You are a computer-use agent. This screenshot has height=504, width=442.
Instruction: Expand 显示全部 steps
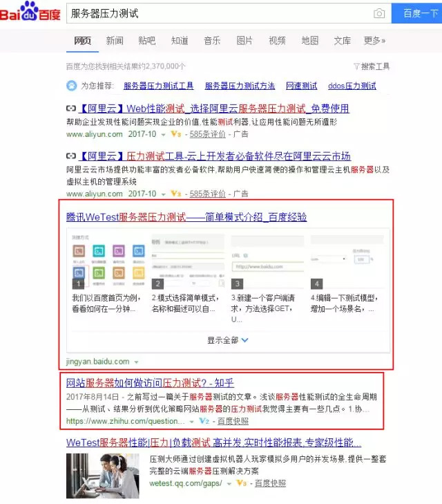pos(228,340)
